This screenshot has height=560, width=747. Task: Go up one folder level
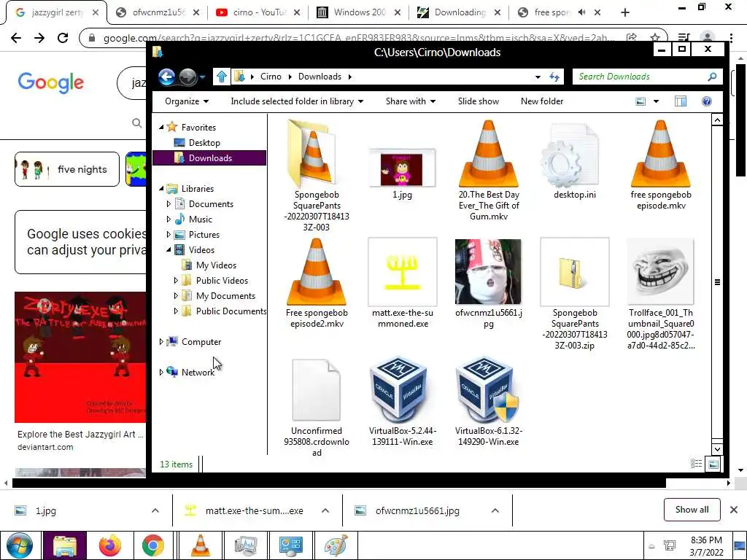[222, 76]
